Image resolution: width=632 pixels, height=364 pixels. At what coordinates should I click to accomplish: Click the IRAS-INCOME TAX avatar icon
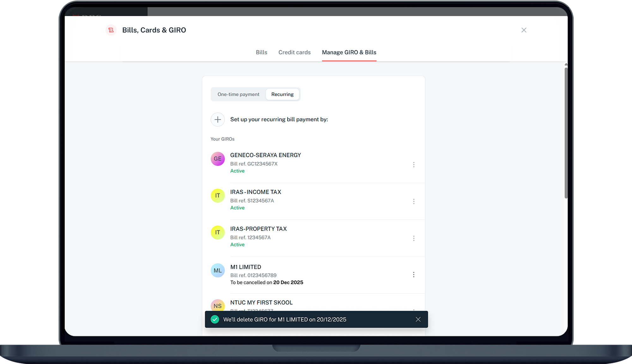coord(218,196)
